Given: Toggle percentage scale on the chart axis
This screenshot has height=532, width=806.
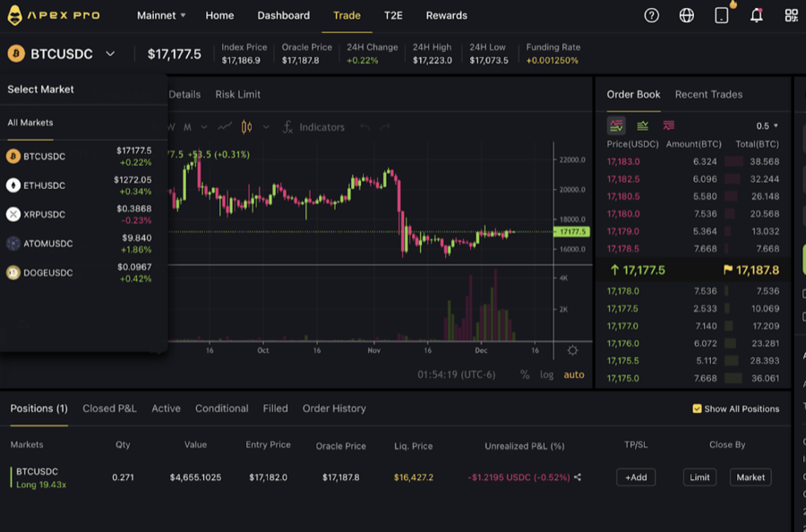Looking at the screenshot, I should [x=525, y=375].
